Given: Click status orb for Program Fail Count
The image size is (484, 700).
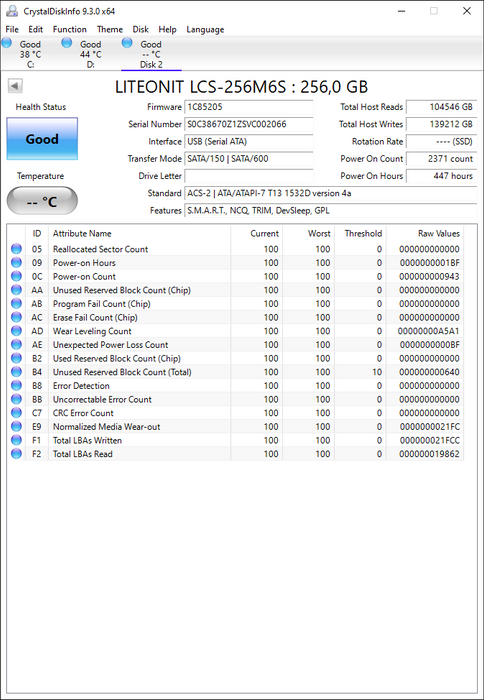Looking at the screenshot, I should click(17, 304).
